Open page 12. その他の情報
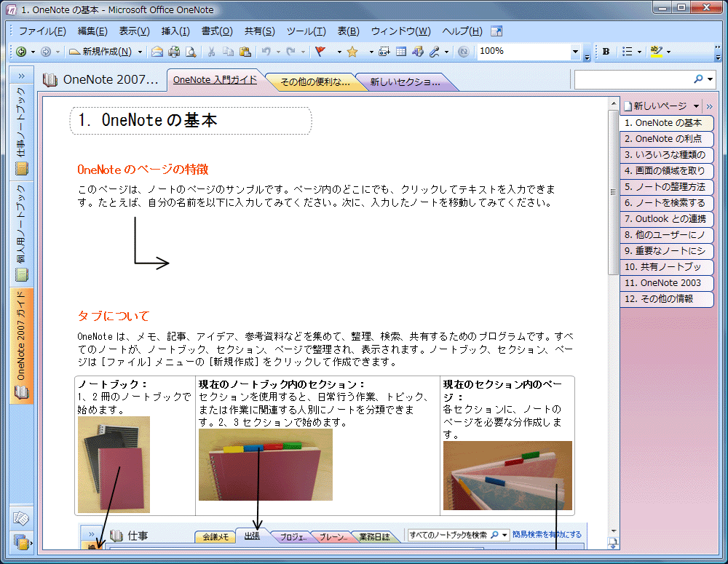Viewport: 728px width, 564px height. coord(666,299)
